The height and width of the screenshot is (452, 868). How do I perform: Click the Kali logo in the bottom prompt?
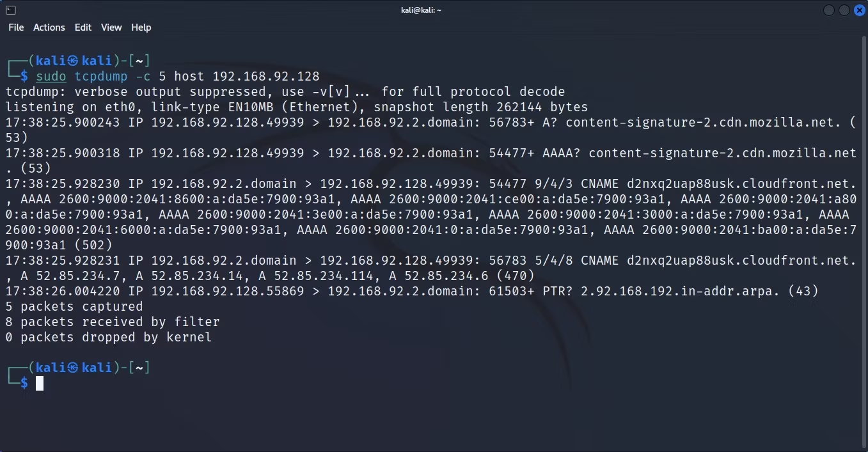pyautogui.click(x=73, y=368)
